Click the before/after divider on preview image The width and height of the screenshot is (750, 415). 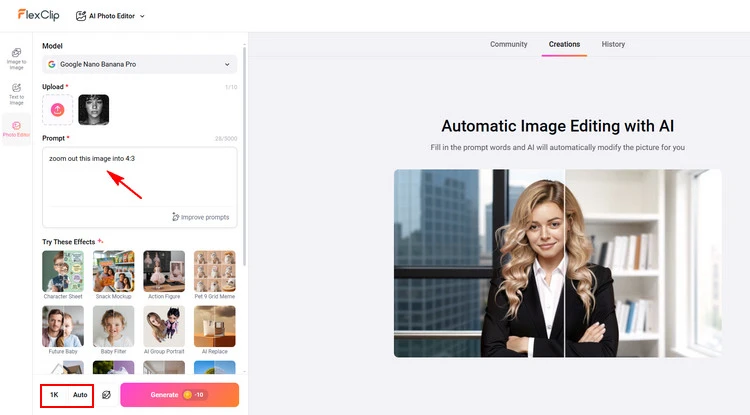click(x=565, y=263)
